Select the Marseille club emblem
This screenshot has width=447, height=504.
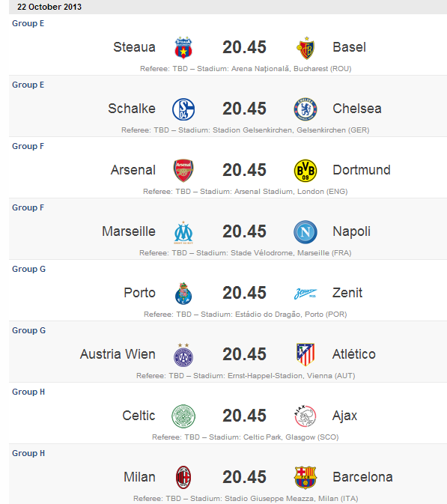(183, 232)
